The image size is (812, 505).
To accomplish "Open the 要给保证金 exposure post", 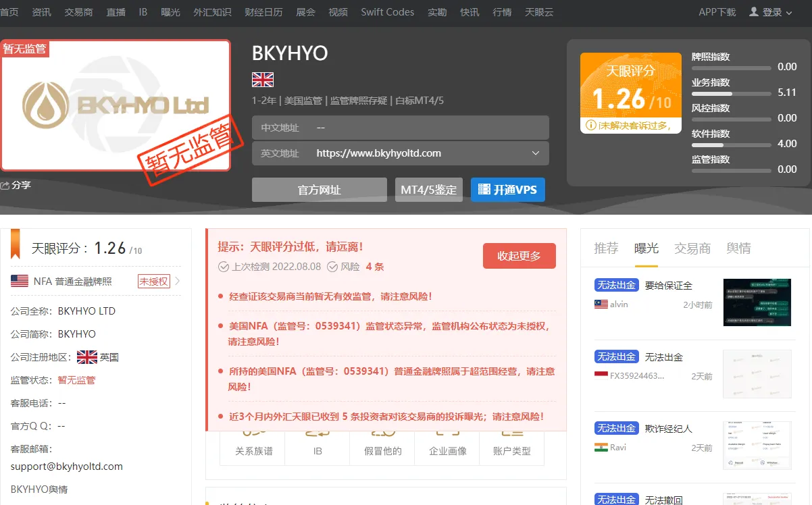I will [669, 286].
